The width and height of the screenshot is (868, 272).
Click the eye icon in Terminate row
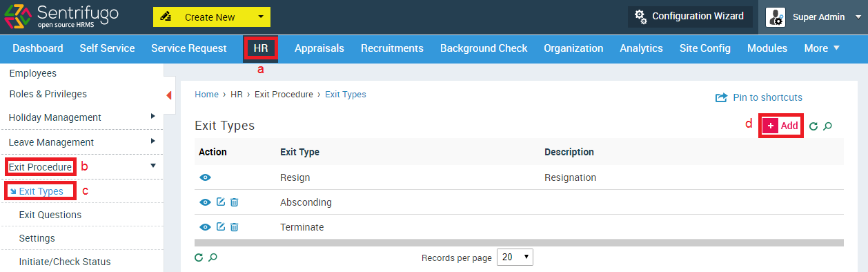click(x=205, y=227)
